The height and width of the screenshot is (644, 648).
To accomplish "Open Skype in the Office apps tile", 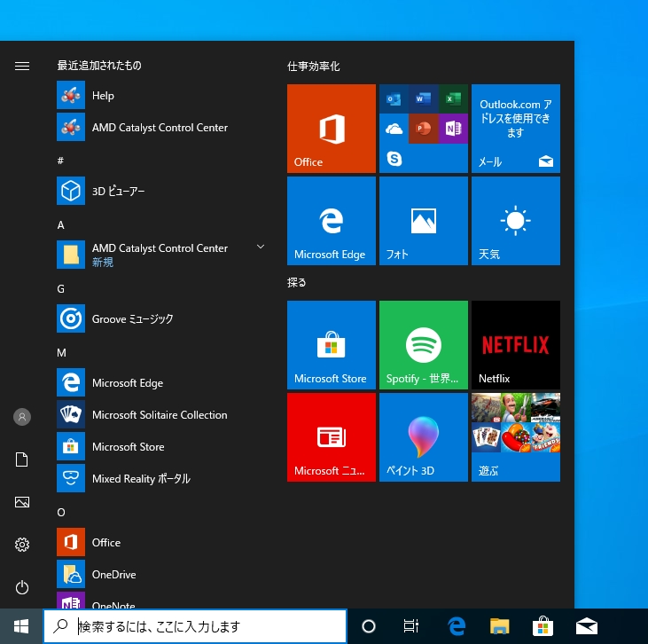I will point(394,159).
